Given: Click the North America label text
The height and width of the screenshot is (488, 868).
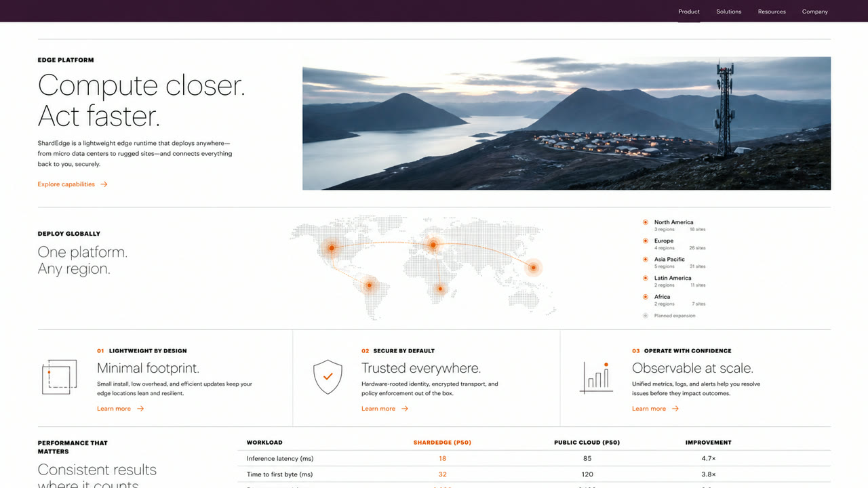Looking at the screenshot, I should coord(673,222).
